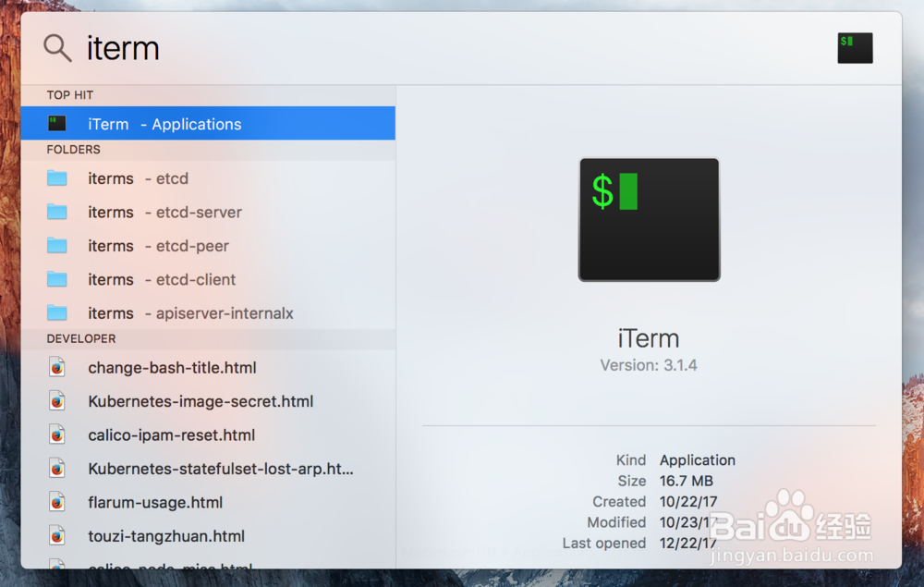This screenshot has width=924, height=587.
Task: Open Kubernetes-image-secret.html result
Action: tap(208, 401)
